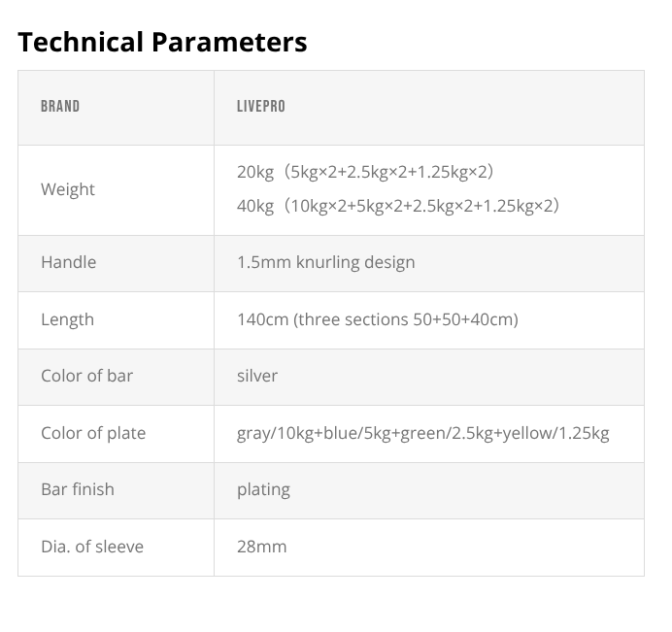The width and height of the screenshot is (672, 632).
Task: Click the BRAND header cell
Action: [x=60, y=107]
